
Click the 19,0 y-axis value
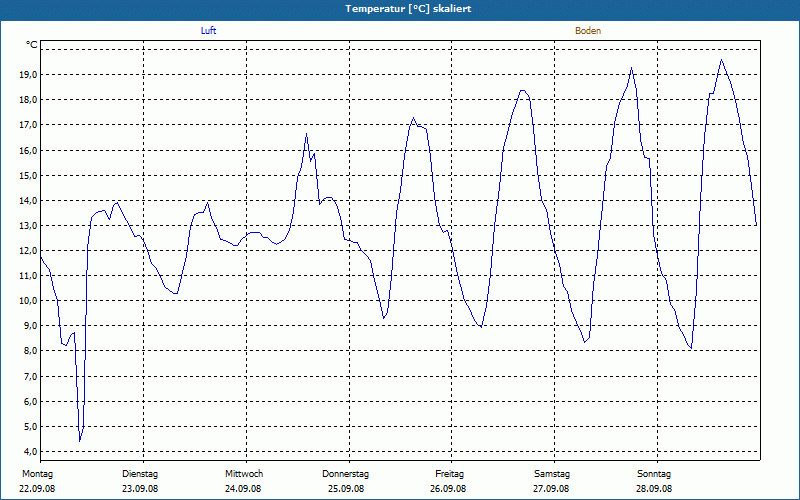pyautogui.click(x=29, y=74)
